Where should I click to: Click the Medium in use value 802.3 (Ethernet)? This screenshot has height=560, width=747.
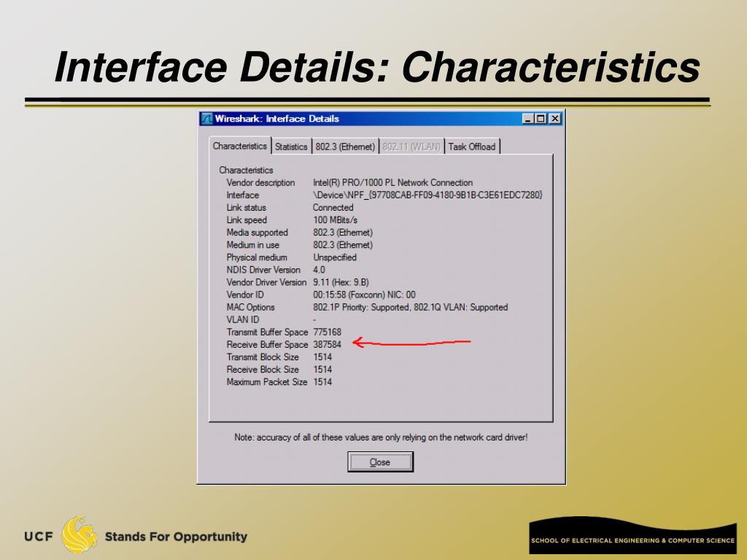pos(343,245)
